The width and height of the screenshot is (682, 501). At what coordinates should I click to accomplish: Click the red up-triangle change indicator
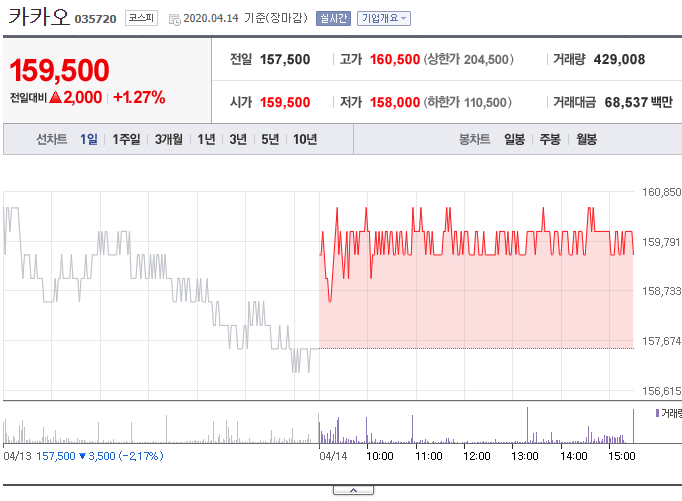point(55,97)
